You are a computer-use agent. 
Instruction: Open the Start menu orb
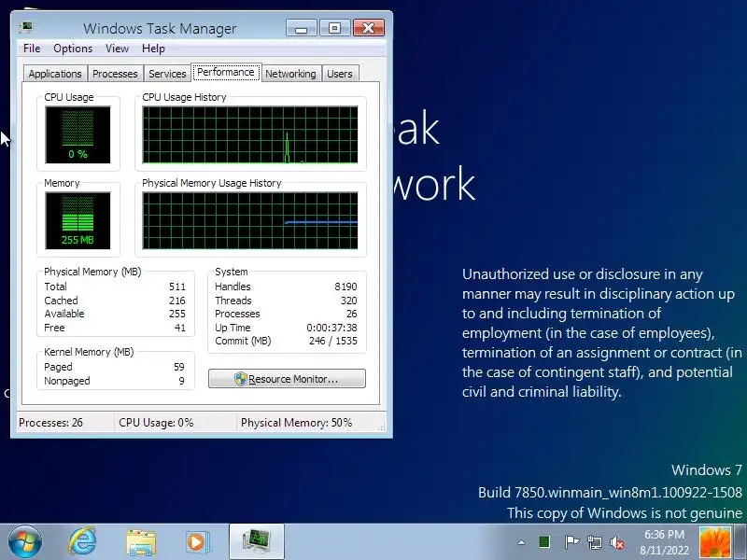[25, 542]
